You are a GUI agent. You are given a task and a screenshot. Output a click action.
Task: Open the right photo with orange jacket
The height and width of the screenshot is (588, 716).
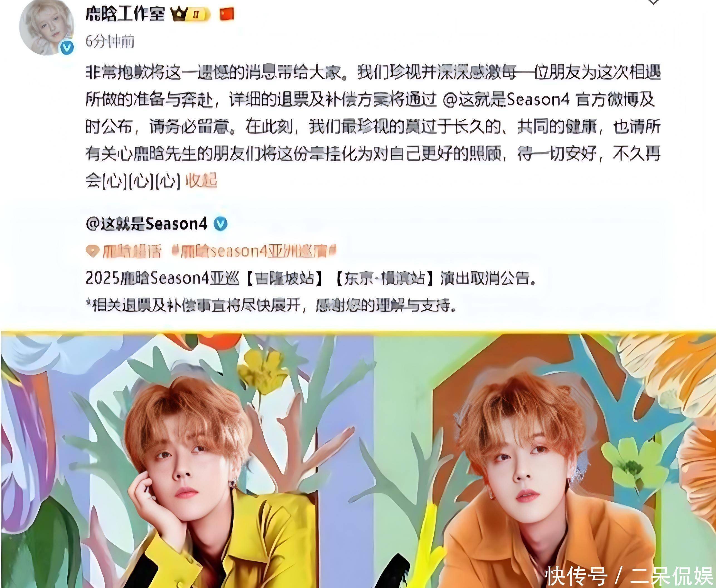(545, 461)
